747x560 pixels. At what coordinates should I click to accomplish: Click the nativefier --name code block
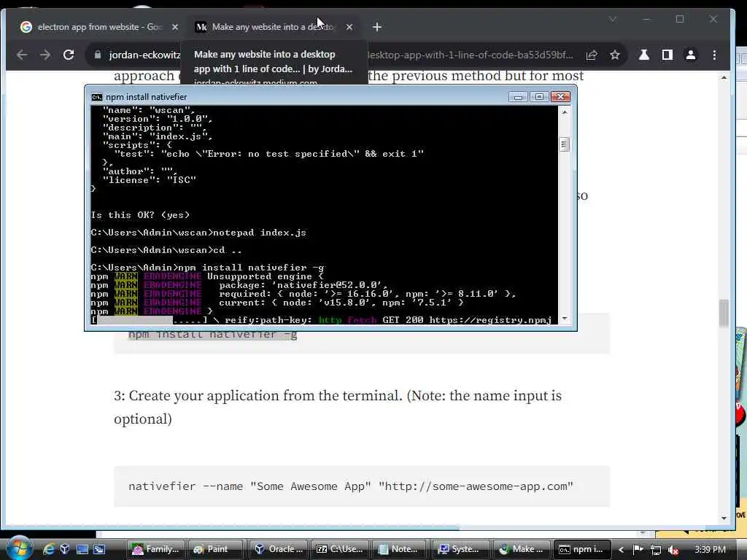(x=362, y=486)
